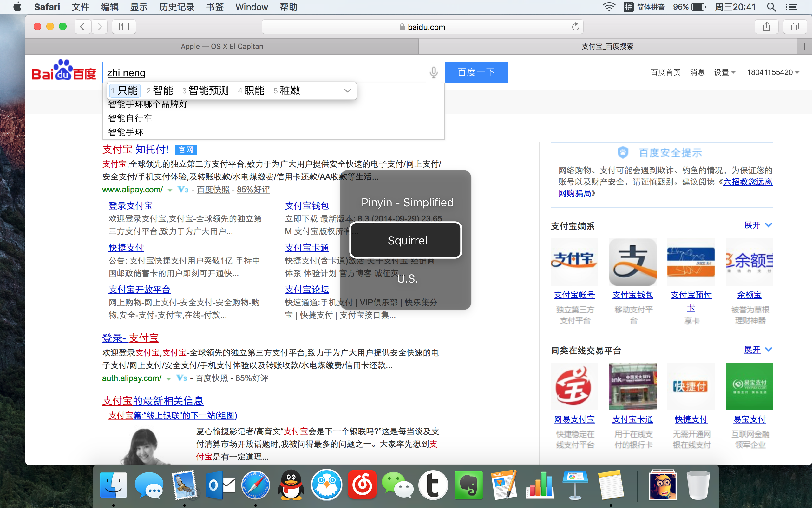Click the 官网 badge
Screen dimensions: 812x508
click(186, 150)
